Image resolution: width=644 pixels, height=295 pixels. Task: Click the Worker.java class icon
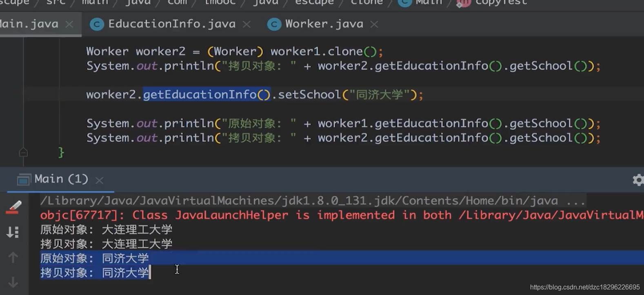click(274, 25)
